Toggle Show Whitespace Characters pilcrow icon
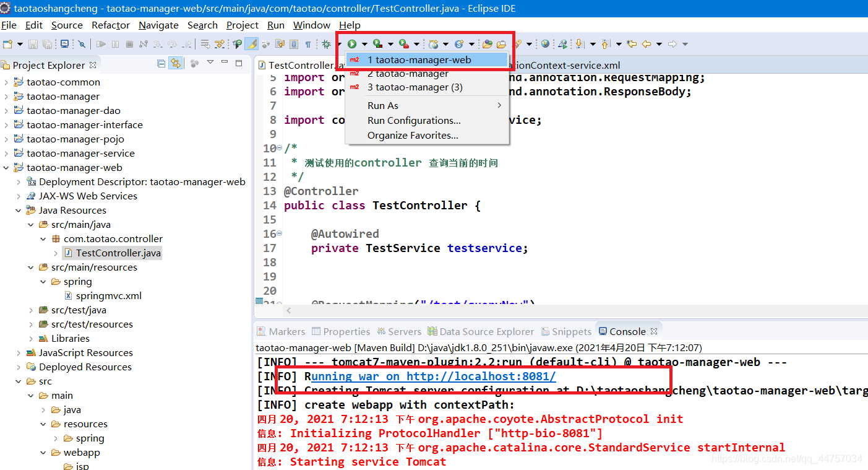 (307, 44)
